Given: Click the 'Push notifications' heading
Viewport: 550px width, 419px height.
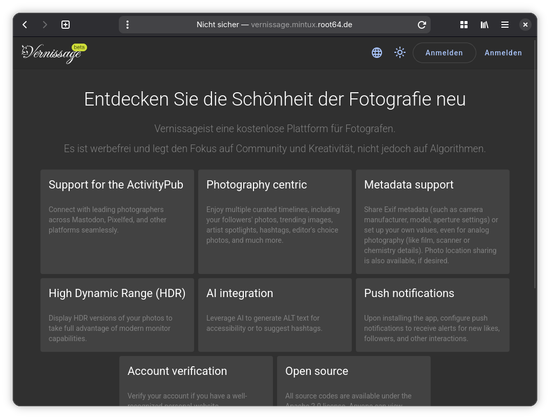Looking at the screenshot, I should (x=409, y=293).
